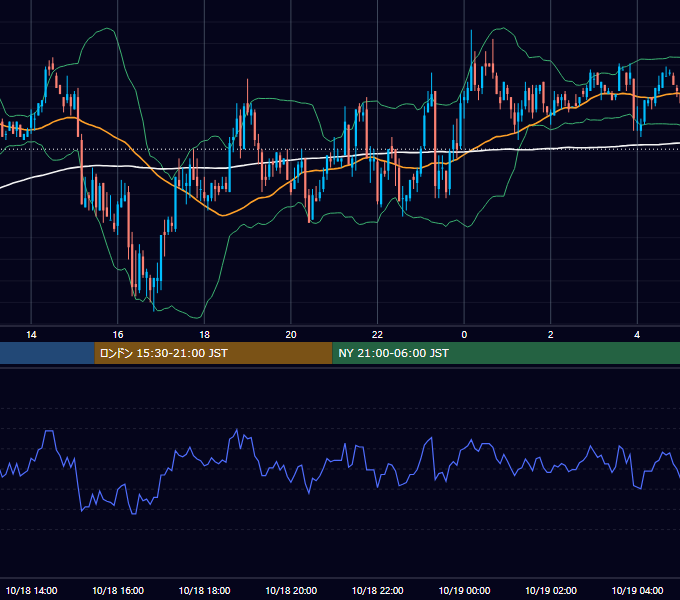Click the 10/19 04:00 date label
Viewport: 680px width, 600px height.
[637, 590]
